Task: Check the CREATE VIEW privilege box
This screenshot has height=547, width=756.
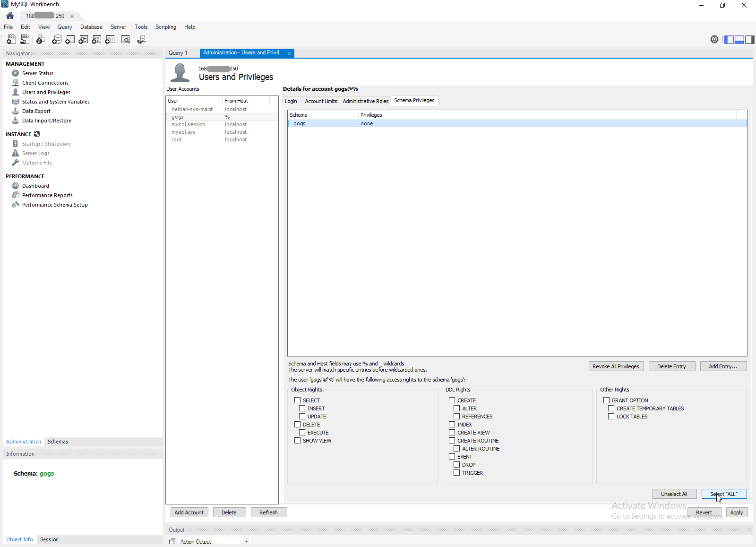Action: (x=452, y=433)
